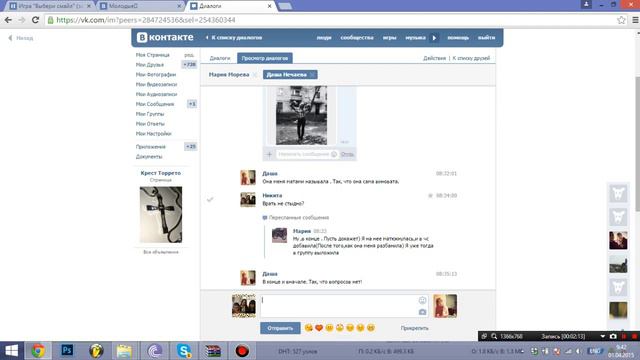Click the ред. edit link beside Моя Страница
Screen dimensions: 640x360
coord(189,55)
